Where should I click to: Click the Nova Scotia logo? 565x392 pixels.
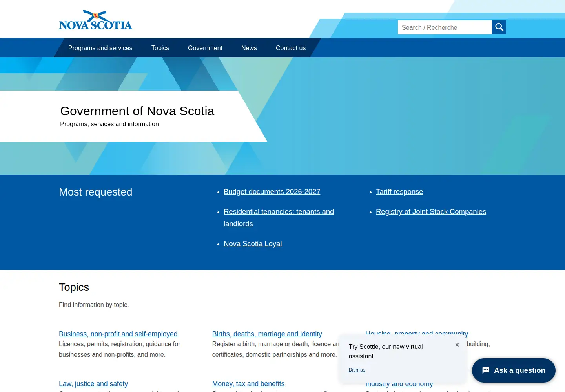(95, 20)
